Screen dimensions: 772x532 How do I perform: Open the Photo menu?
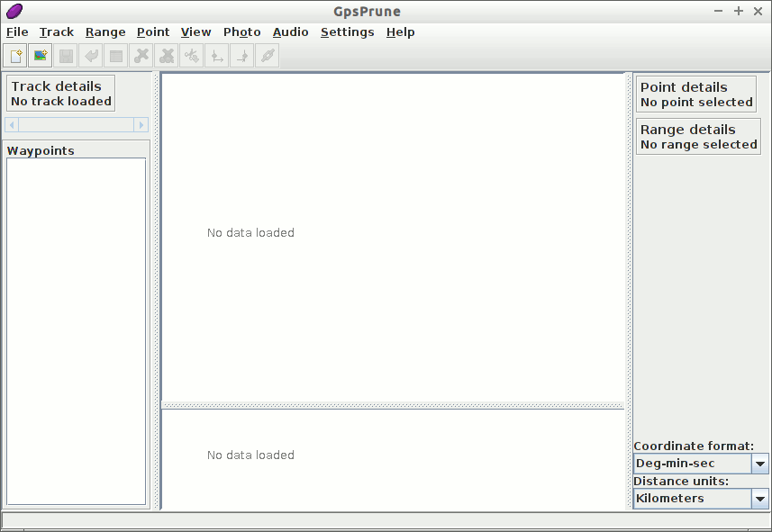point(241,32)
